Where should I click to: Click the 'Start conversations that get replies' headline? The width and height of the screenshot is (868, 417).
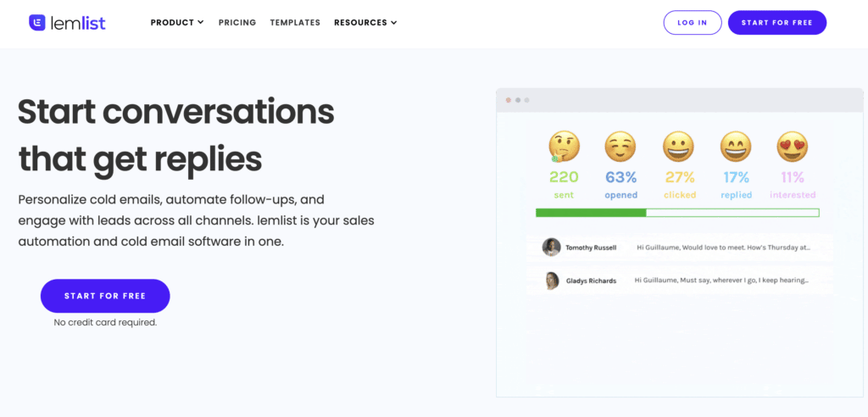(x=176, y=136)
